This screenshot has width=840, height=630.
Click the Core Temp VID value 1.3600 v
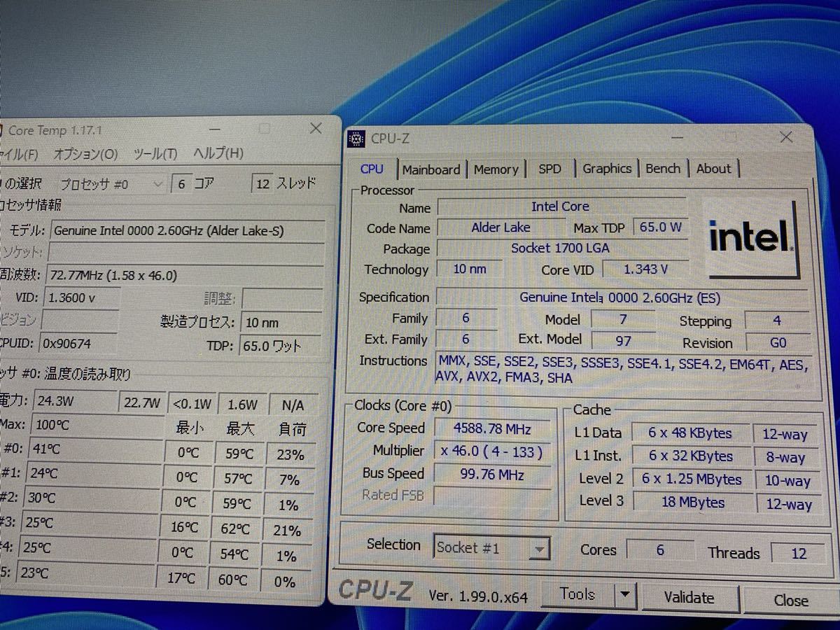point(82,297)
